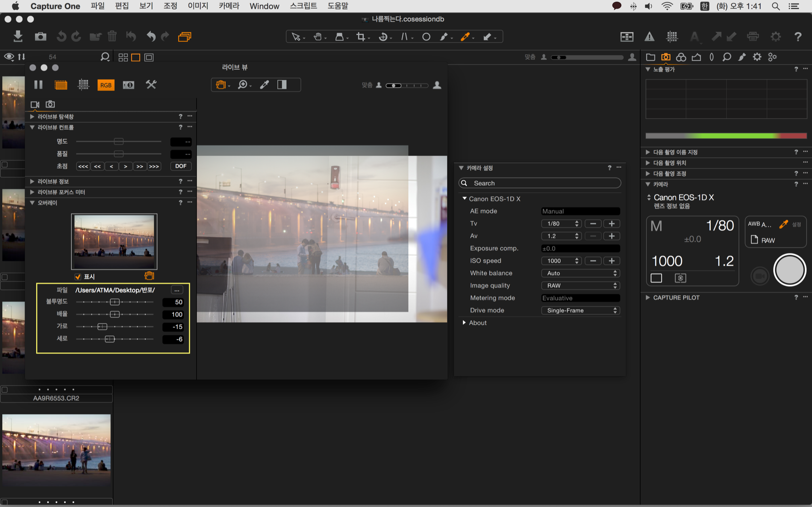812x507 pixels.
Task: Toggle the viewer eye icon
Action: pos(9,57)
